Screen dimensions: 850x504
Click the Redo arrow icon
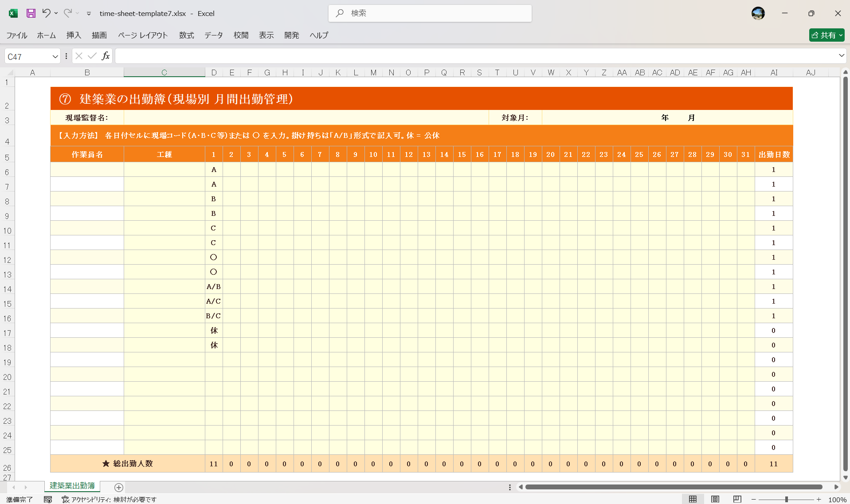coord(67,13)
